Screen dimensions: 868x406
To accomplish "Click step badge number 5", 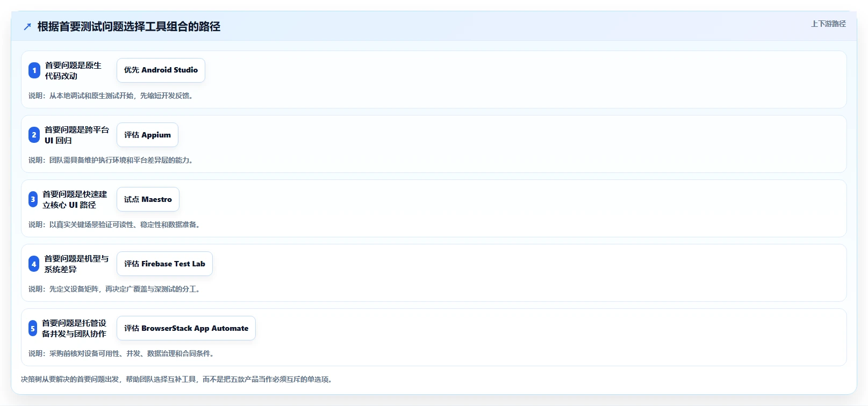I will coord(33,328).
